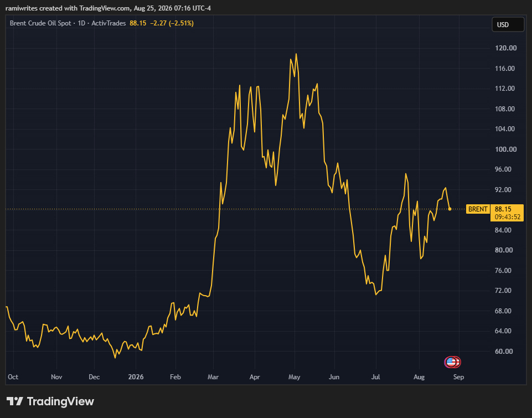Click the Mar label on the time axis
The image size is (532, 418).
[x=213, y=377]
